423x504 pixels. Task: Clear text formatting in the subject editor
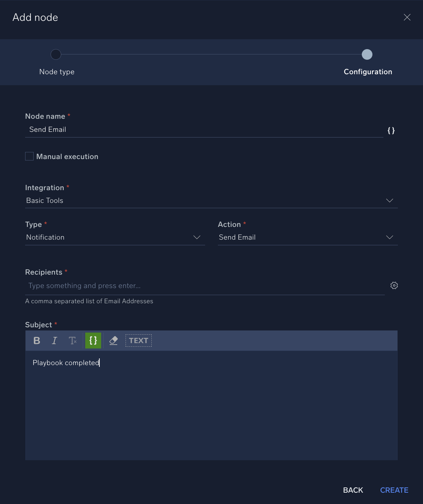point(73,340)
